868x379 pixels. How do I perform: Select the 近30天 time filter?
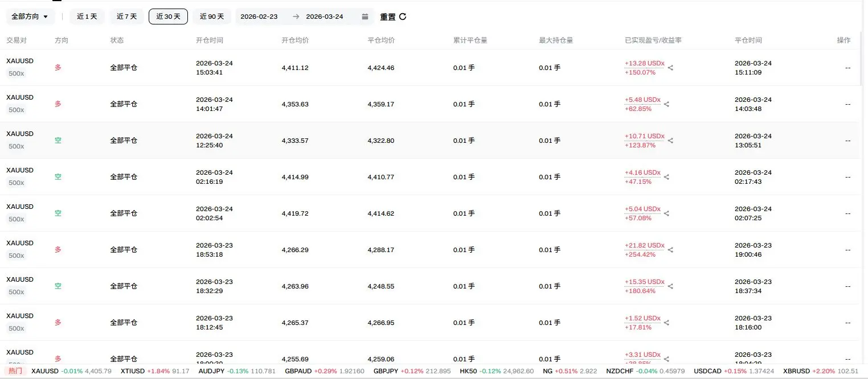pos(168,17)
